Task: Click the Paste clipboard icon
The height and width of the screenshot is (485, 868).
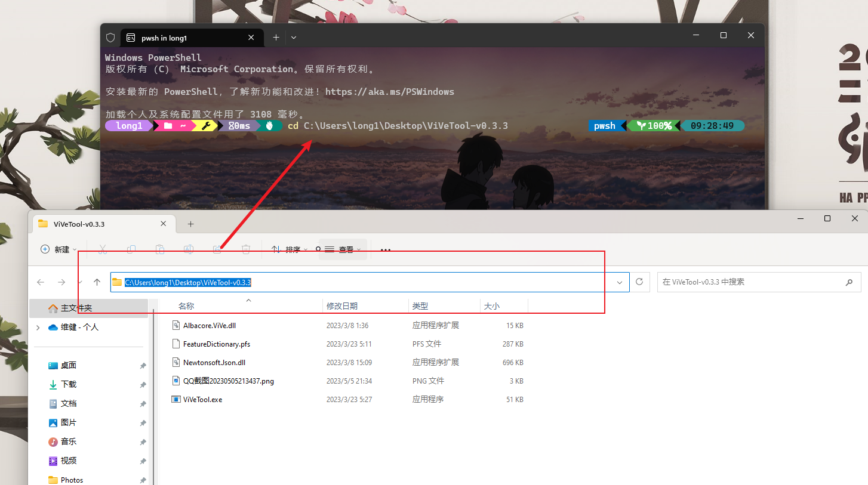Action: [x=160, y=249]
